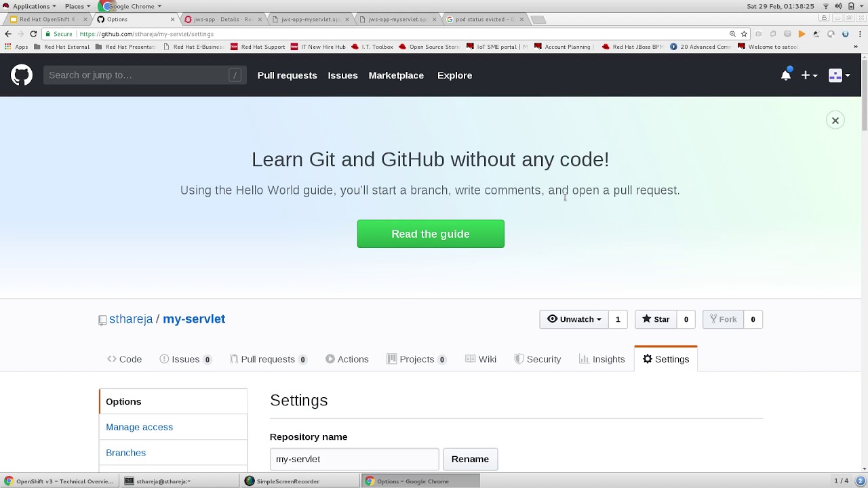Click the Rename button

point(470,459)
